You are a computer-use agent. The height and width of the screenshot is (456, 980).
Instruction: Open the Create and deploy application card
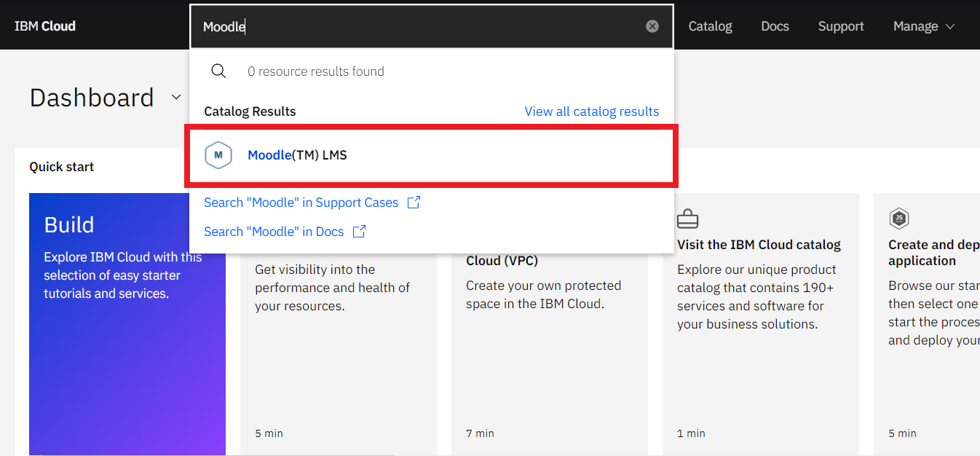coord(927,324)
